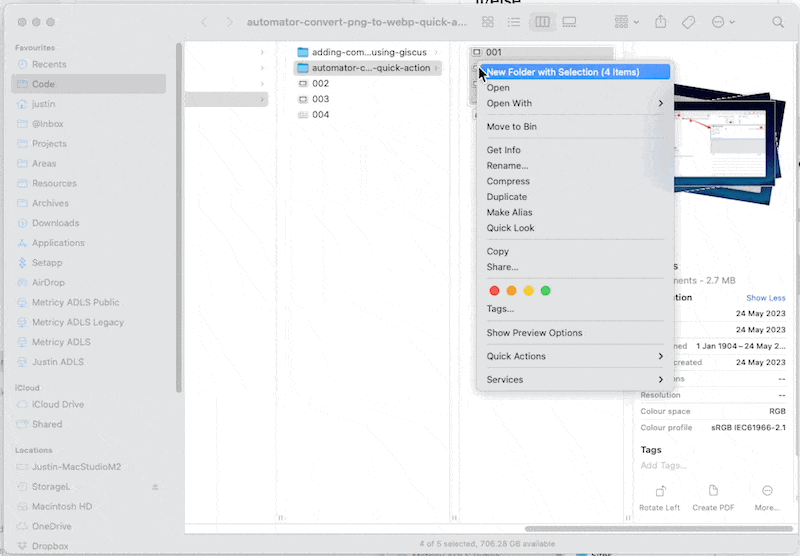800x556 pixels.
Task: Open Projects folder in sidebar
Action: (x=89, y=144)
